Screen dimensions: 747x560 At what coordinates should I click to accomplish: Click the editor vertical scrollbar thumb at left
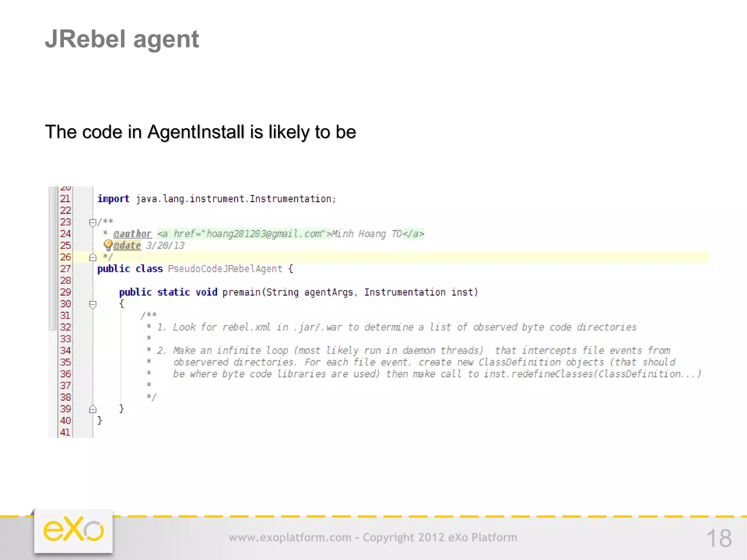(x=53, y=258)
